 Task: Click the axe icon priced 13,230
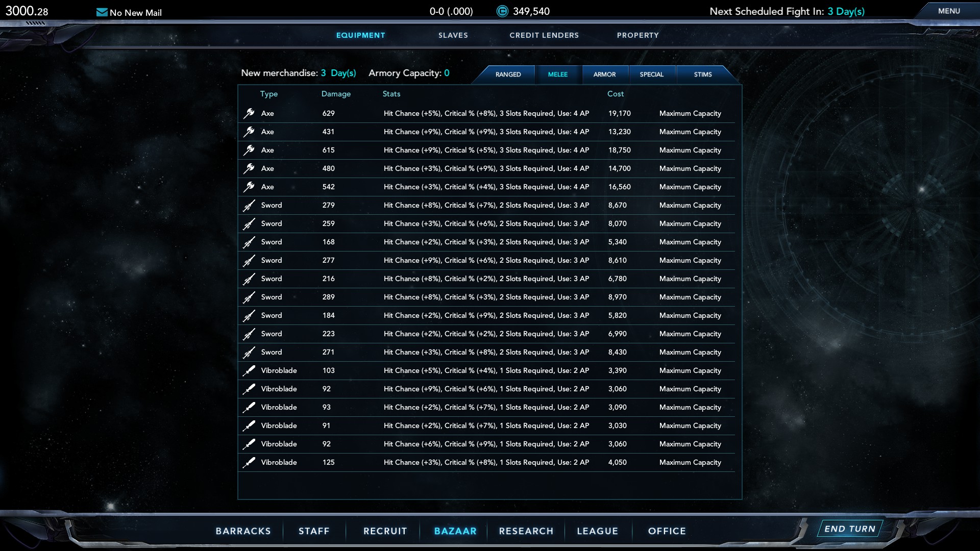[x=249, y=132]
